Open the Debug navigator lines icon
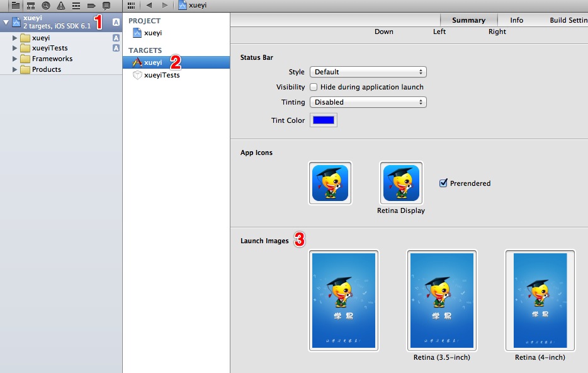 (76, 5)
